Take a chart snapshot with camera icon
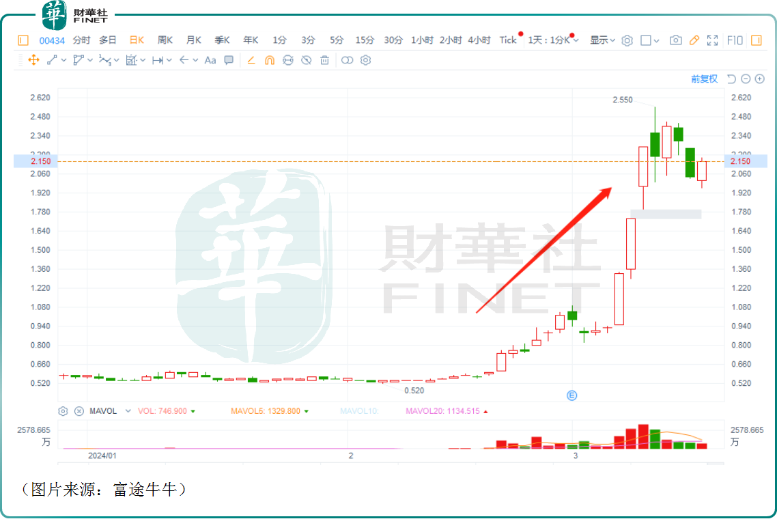 pyautogui.click(x=675, y=40)
